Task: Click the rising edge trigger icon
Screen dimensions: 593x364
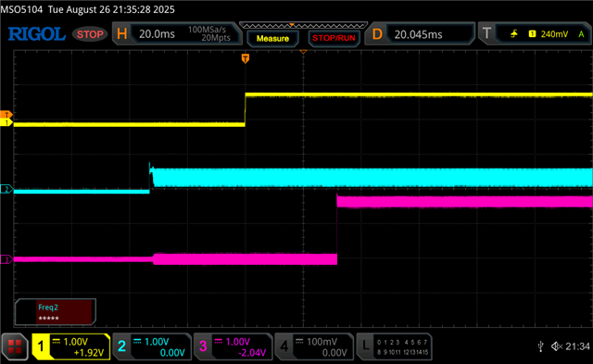Action: click(x=514, y=34)
